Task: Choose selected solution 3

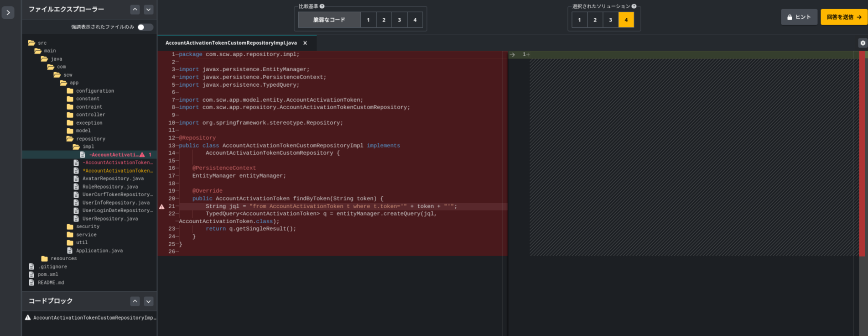Action: (611, 20)
